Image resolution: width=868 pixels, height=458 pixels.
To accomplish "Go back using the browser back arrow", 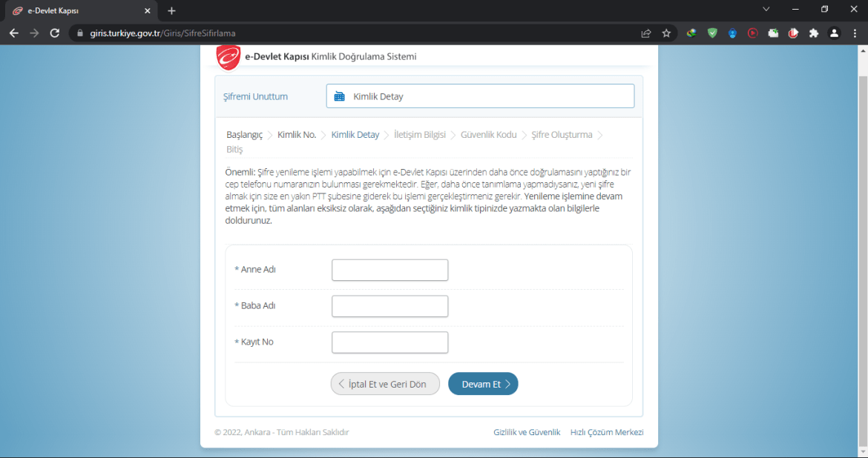I will pos(13,33).
